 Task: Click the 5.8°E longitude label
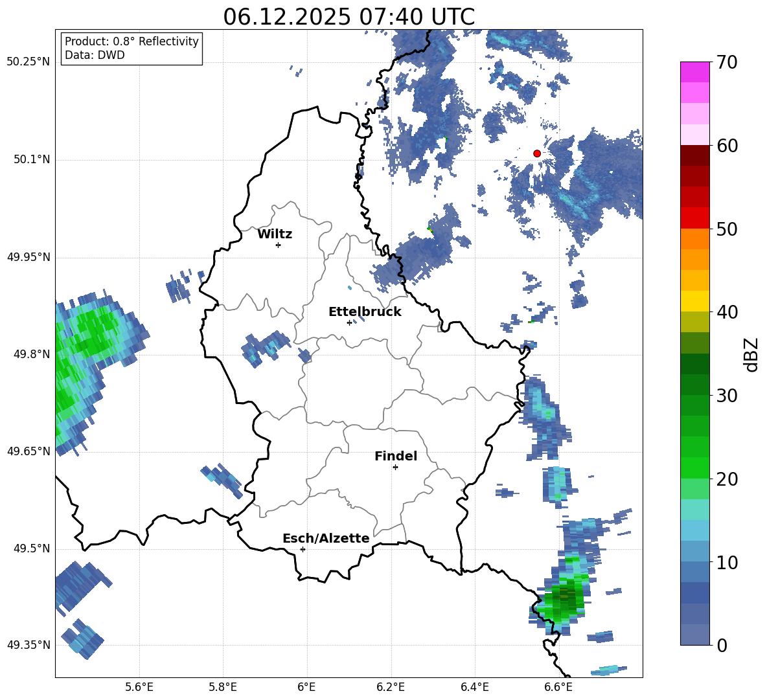(223, 687)
